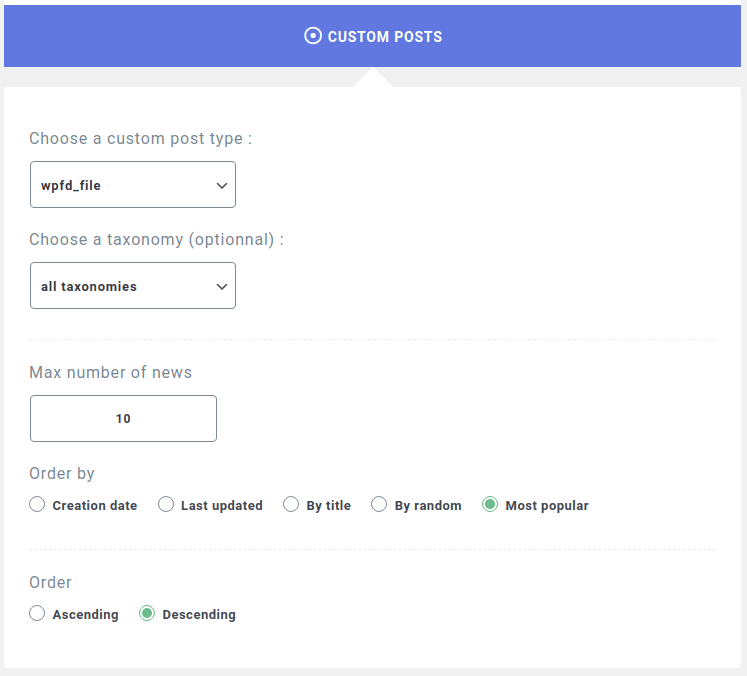Click the chevron arrow in wpfd_file select
This screenshot has width=747, height=676.
click(x=222, y=185)
